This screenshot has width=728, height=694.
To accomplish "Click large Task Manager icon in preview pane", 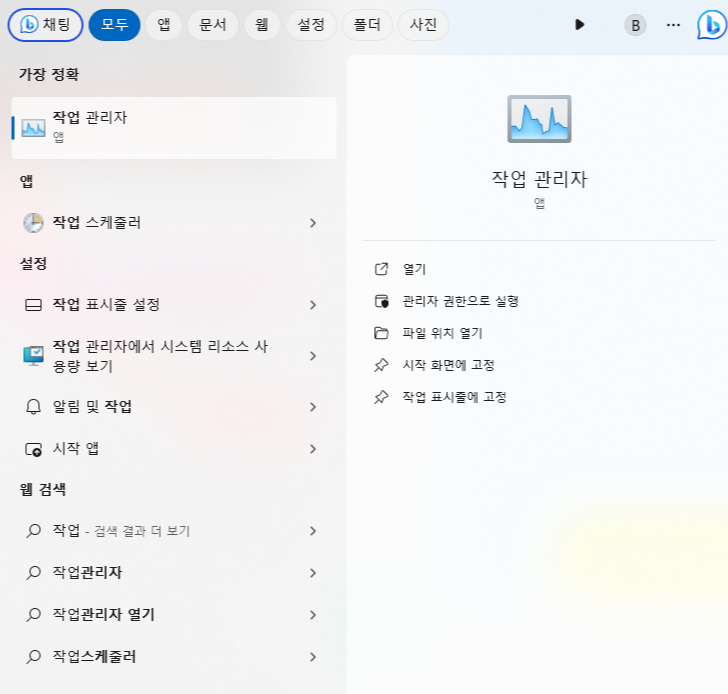I will pyautogui.click(x=539, y=119).
